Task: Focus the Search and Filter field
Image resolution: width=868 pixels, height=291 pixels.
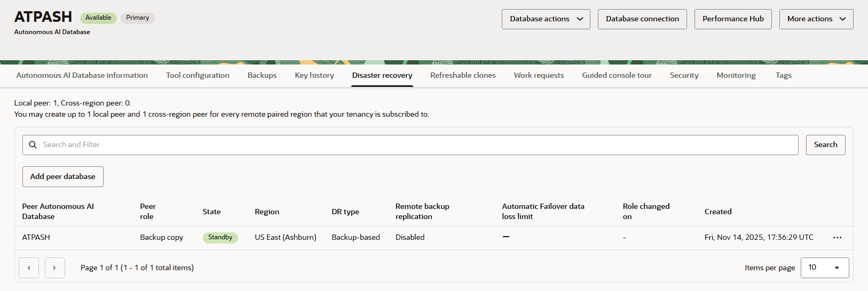Action: 410,145
